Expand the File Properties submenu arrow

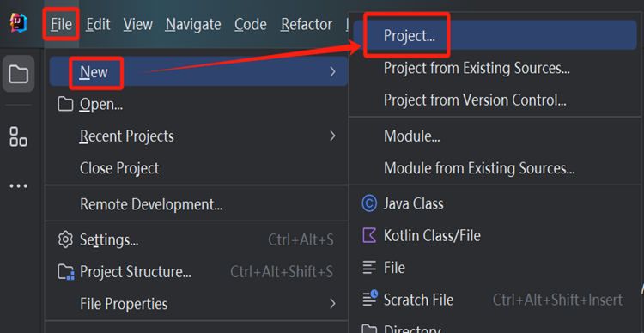(x=332, y=304)
